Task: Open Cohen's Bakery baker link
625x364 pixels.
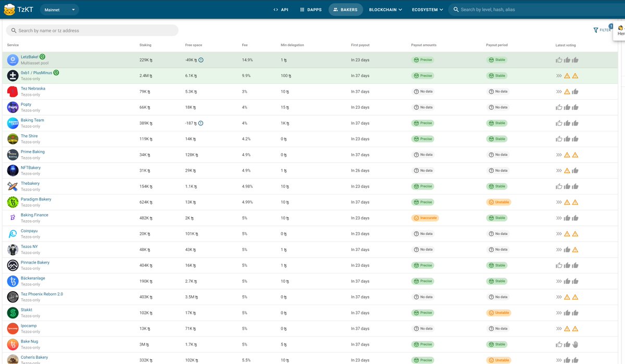Action: point(34,357)
